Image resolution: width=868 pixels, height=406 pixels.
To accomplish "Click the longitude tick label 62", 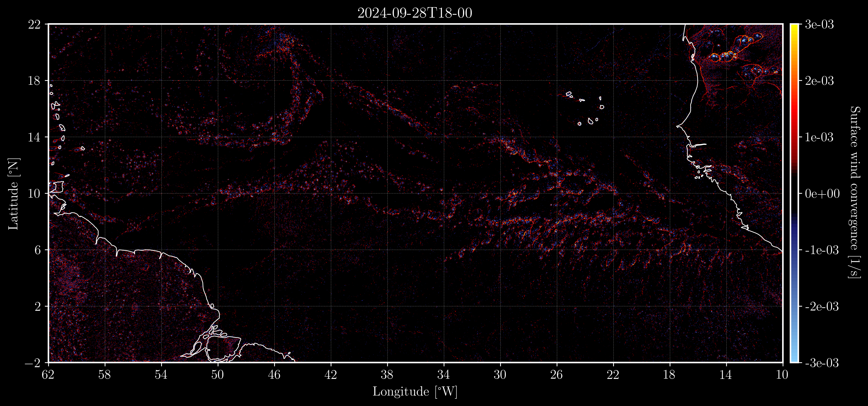I will pos(48,375).
